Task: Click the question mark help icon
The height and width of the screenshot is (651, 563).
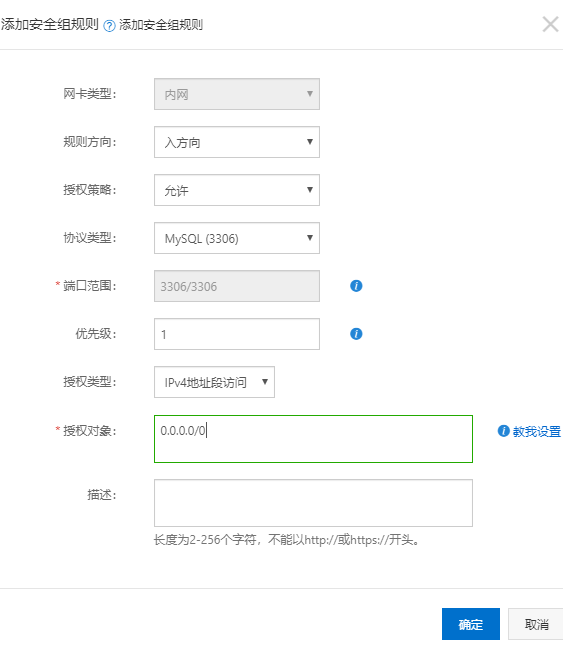Action: [x=109, y=26]
